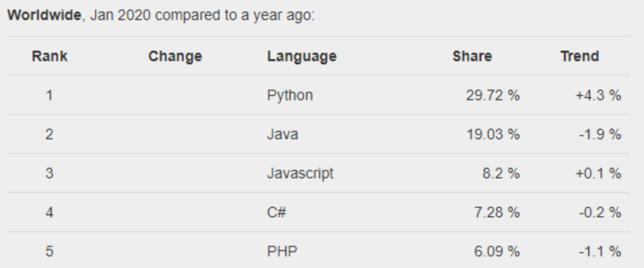Click the 29.72 % share value

493,95
